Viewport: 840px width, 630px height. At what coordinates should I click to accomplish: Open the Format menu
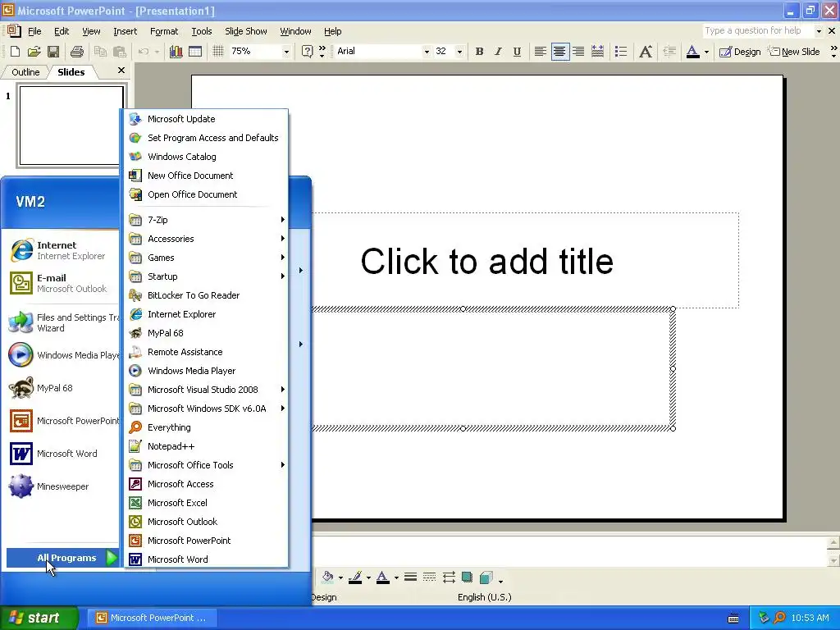coord(164,31)
